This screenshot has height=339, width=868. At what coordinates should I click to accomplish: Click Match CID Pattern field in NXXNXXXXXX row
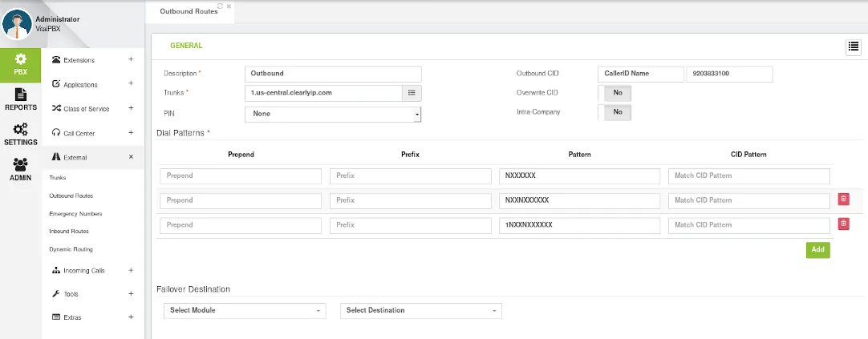pos(749,200)
